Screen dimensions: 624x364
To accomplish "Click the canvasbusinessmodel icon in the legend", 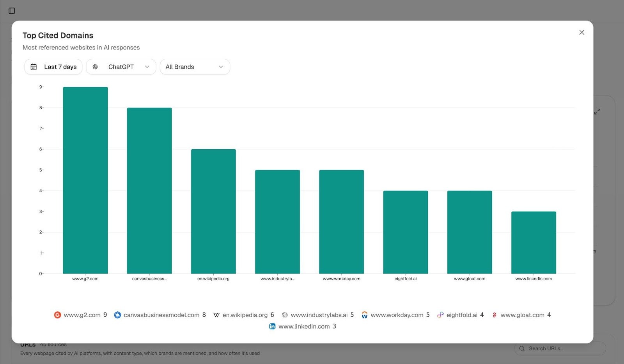I will 117,315.
